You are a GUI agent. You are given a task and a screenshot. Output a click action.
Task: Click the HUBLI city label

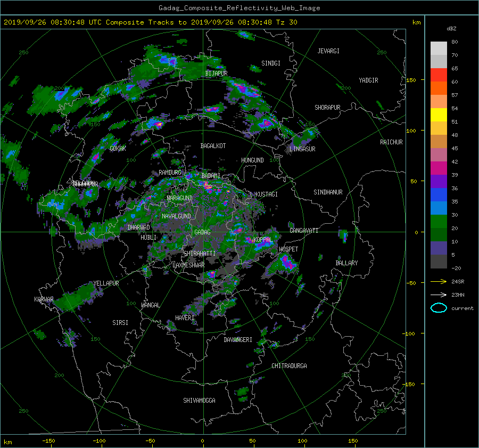coord(148,238)
